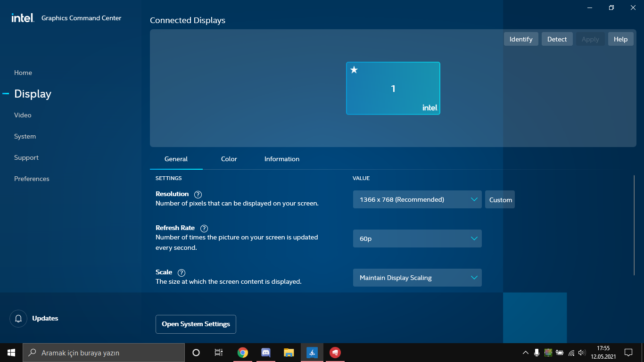Open Discord from the taskbar

[266, 353]
